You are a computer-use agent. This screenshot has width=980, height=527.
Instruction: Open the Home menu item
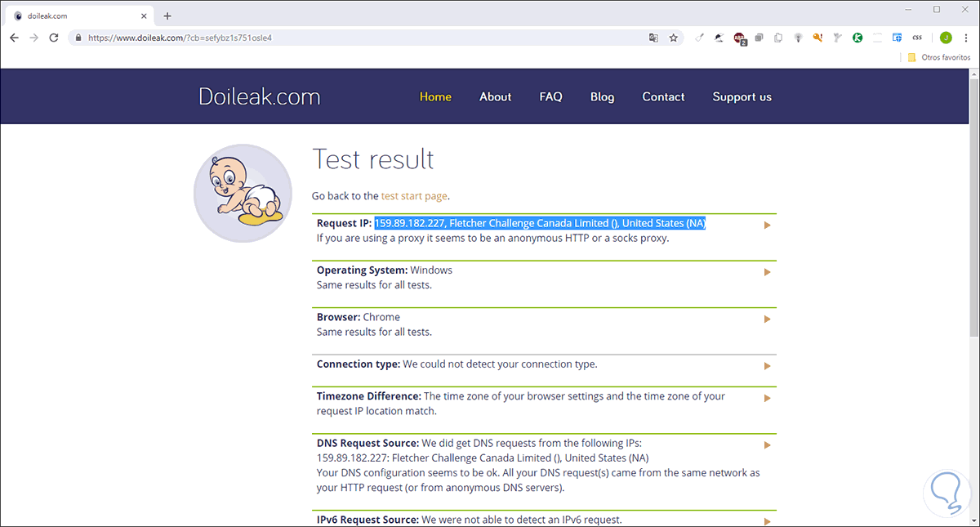point(435,96)
